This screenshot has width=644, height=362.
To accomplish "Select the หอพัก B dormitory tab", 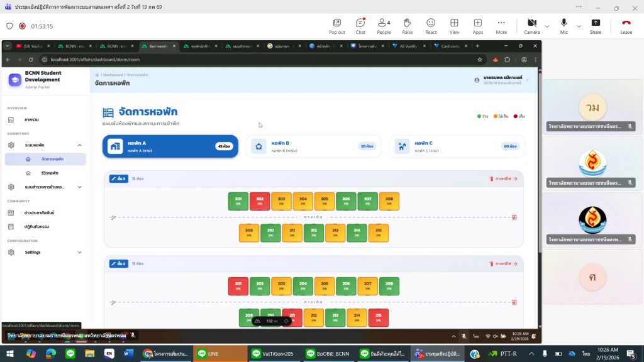I will tap(313, 146).
